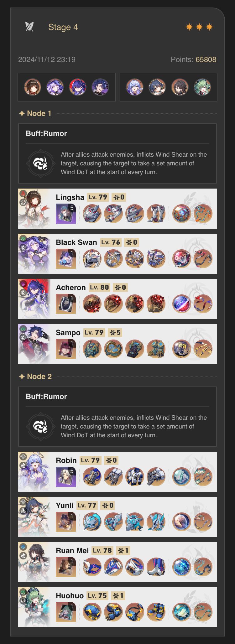Click the Points 65808 score

point(193,60)
